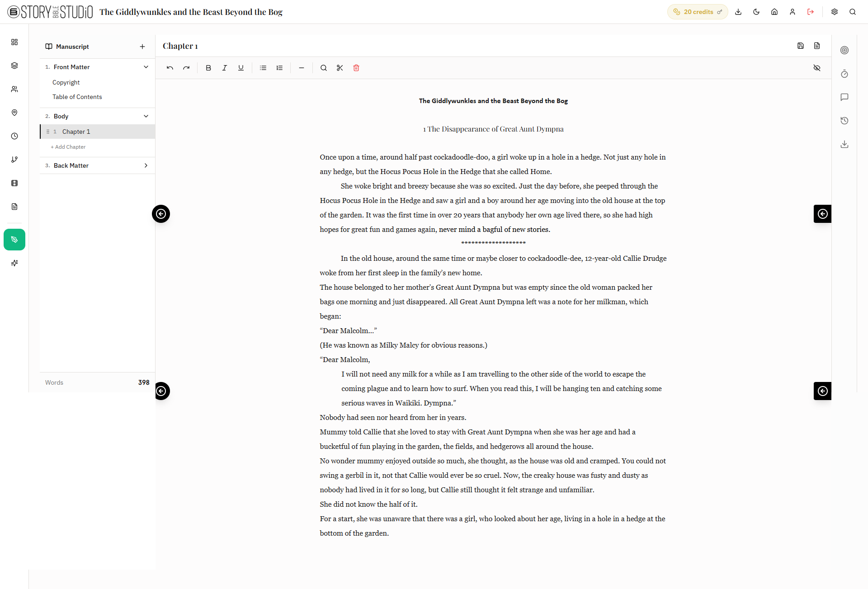Click the red logout icon
The height and width of the screenshot is (589, 868).
tap(811, 12)
